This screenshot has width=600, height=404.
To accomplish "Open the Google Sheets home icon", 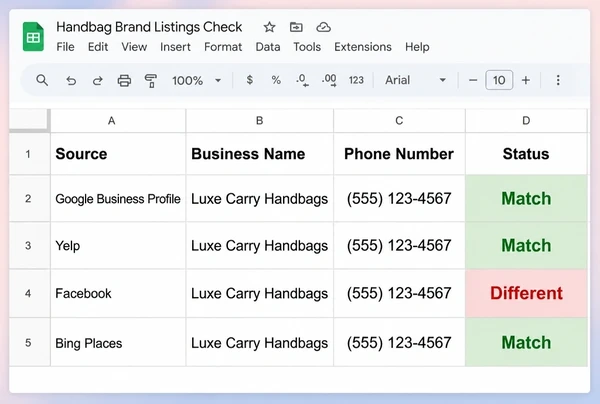I will pyautogui.click(x=33, y=37).
